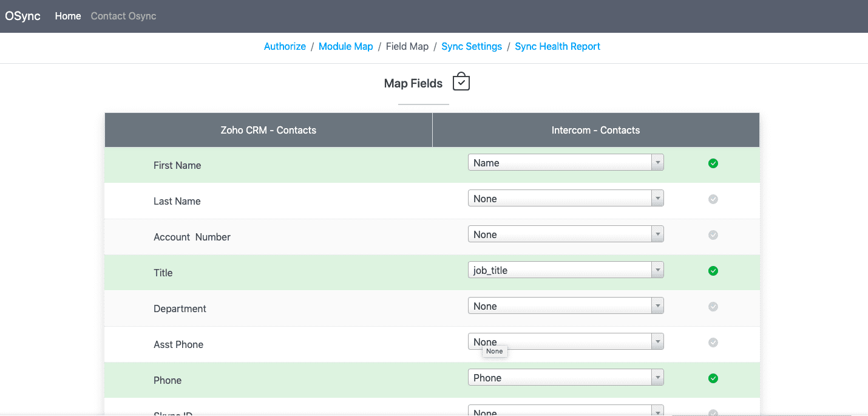Click the gray check icon for Account Number
The height and width of the screenshot is (416, 868).
[713, 235]
